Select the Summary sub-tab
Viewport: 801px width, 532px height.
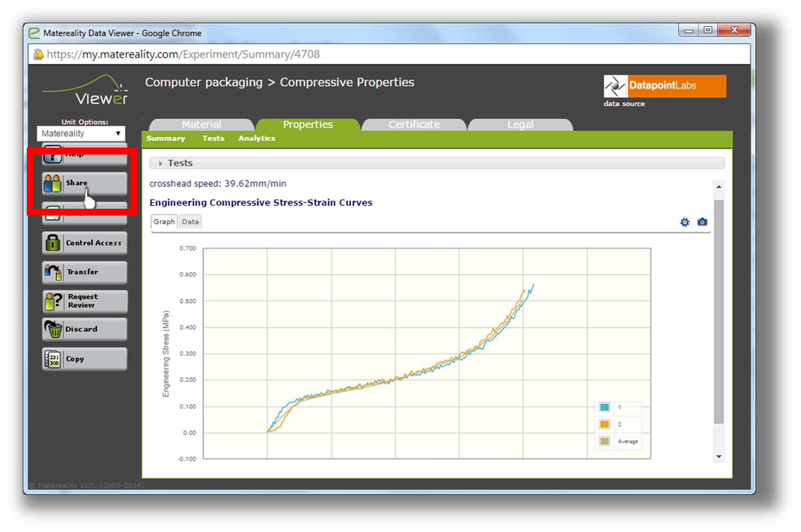click(x=166, y=139)
